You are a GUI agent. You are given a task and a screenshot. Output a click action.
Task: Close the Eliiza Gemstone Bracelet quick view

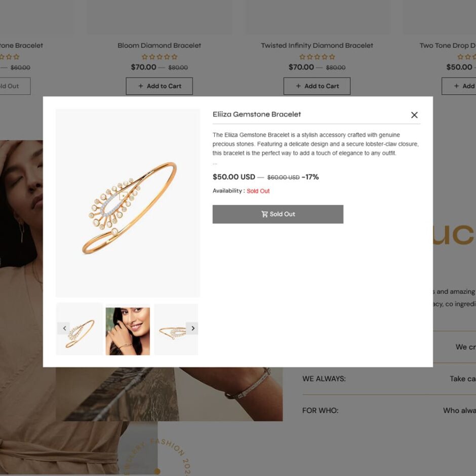tap(414, 115)
